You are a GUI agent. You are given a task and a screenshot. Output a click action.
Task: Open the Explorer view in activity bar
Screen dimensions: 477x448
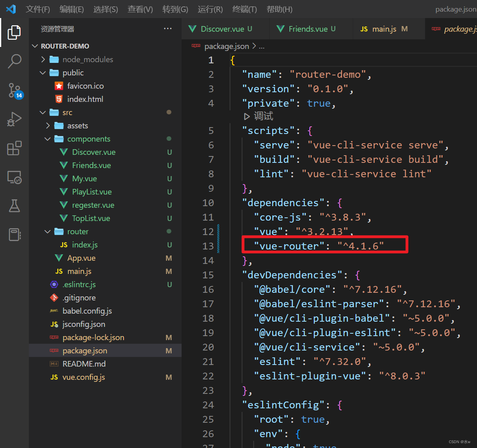pos(14,32)
